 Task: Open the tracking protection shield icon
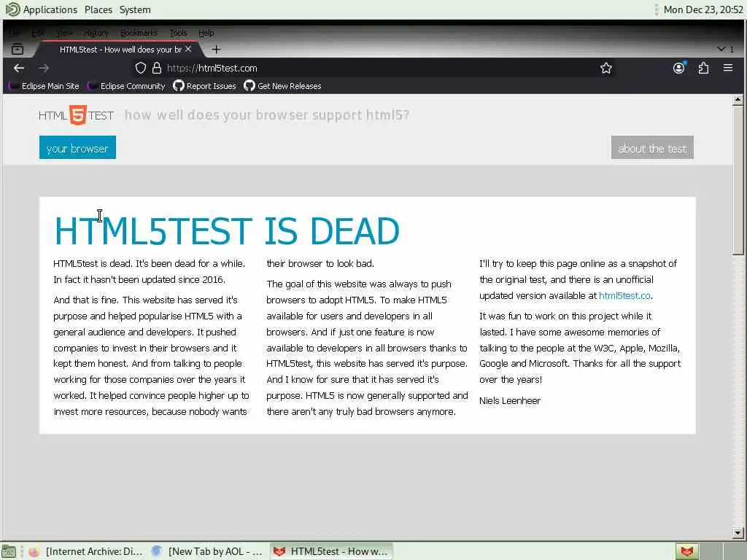(x=141, y=68)
